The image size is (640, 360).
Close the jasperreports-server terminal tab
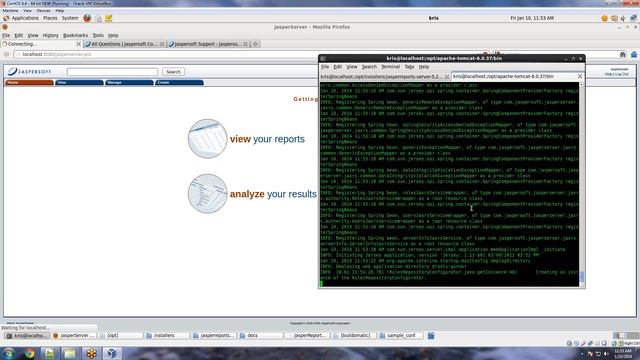[x=447, y=76]
